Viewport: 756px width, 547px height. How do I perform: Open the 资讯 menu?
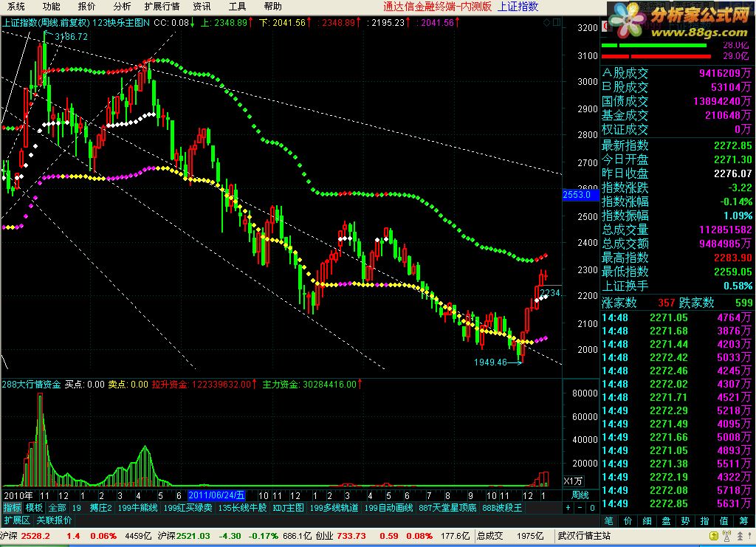pyautogui.click(x=202, y=6)
